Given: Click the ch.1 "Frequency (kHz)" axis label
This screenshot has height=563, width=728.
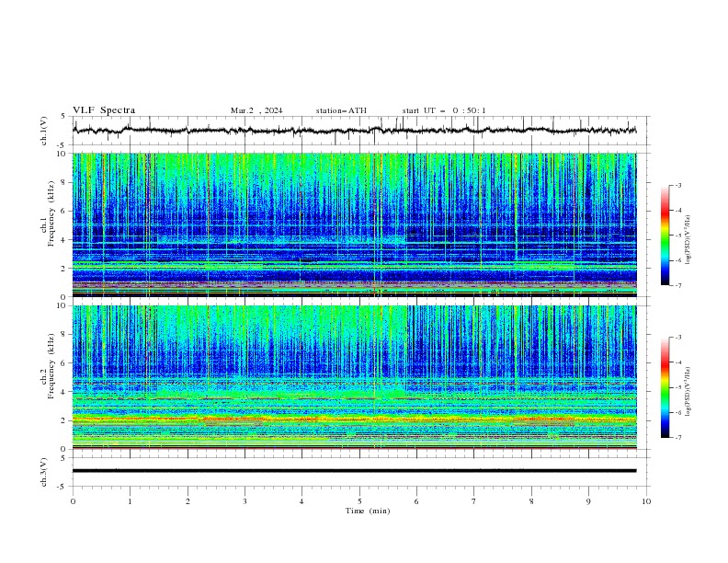Looking at the screenshot, I should coord(51,213).
